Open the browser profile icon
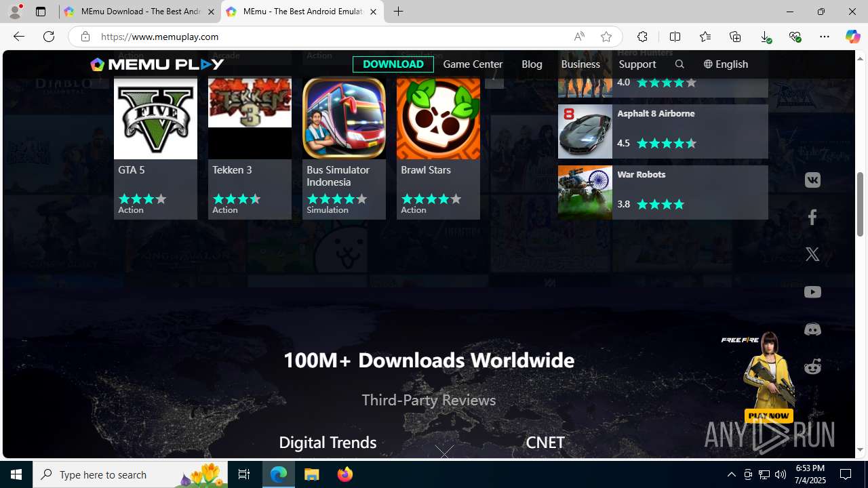This screenshot has width=868, height=488. pos(15,12)
